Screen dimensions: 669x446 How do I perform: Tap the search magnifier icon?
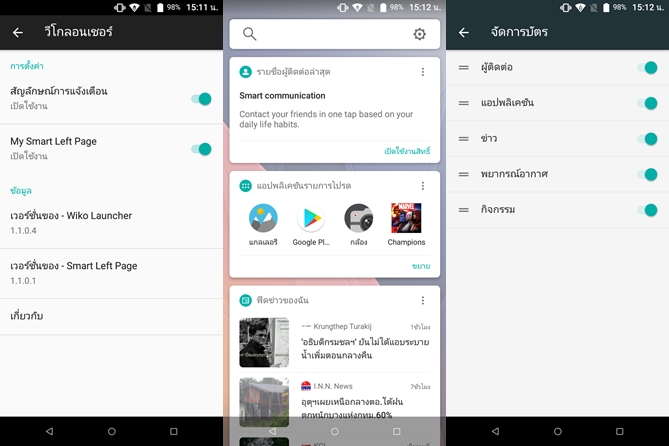click(250, 34)
